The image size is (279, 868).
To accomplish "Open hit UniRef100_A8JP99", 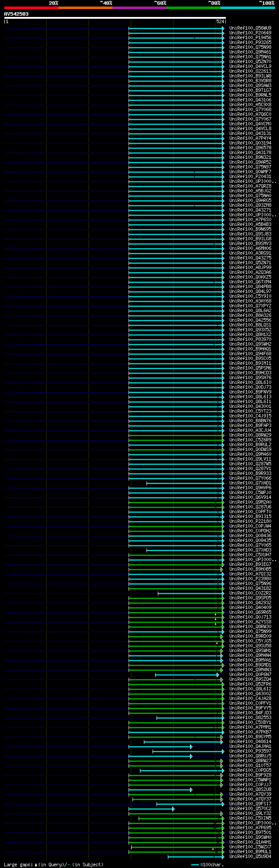I will point(250,267).
